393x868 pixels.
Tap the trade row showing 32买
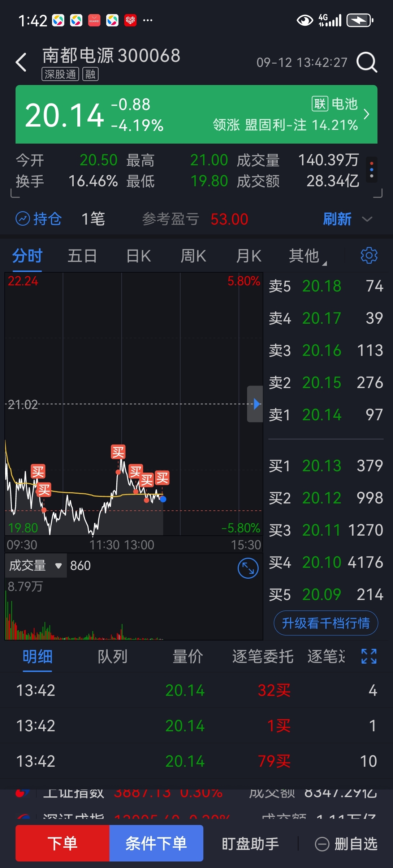(x=196, y=690)
